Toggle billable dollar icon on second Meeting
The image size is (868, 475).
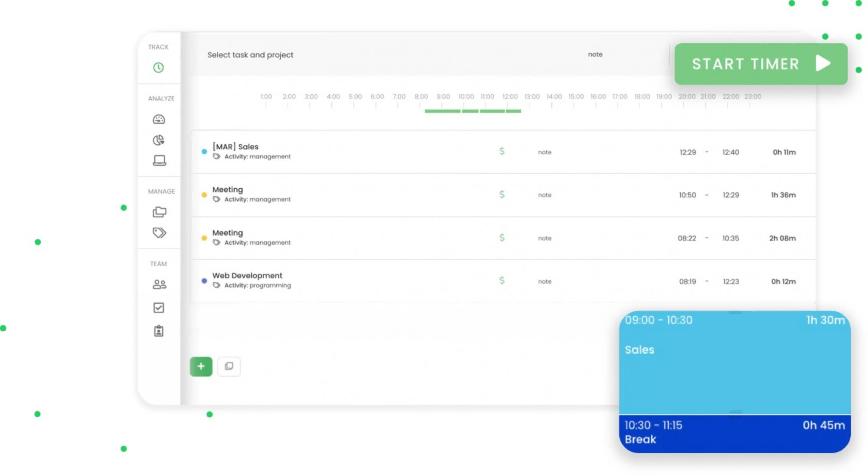501,237
